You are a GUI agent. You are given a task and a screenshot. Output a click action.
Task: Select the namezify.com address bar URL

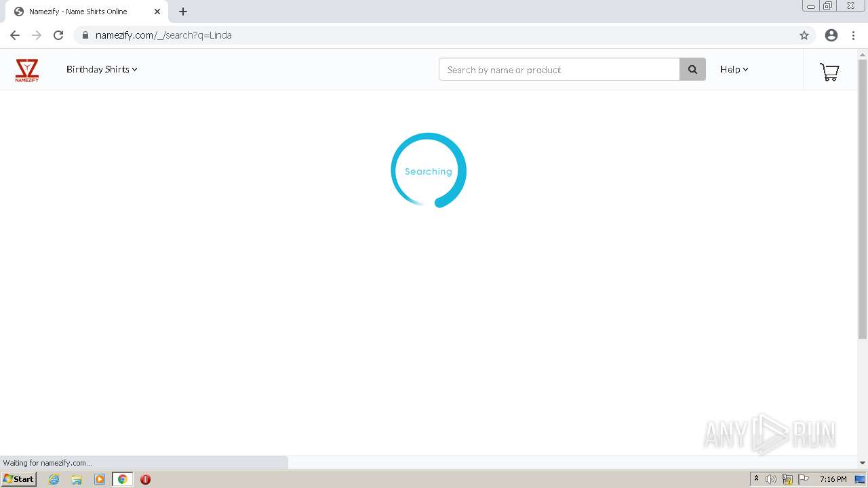[x=163, y=35]
